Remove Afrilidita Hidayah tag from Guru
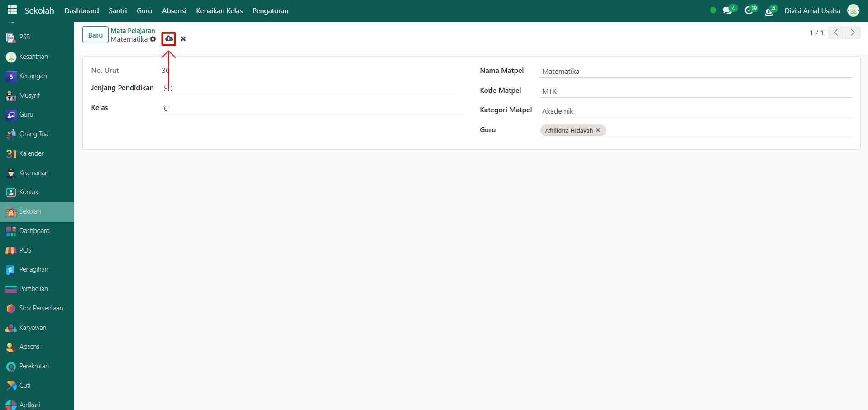868x410 pixels. (598, 130)
